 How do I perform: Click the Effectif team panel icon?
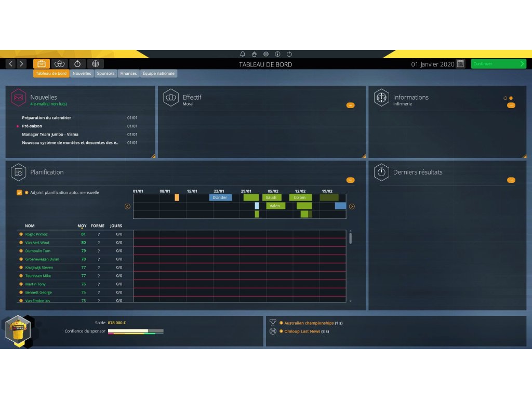pos(170,98)
